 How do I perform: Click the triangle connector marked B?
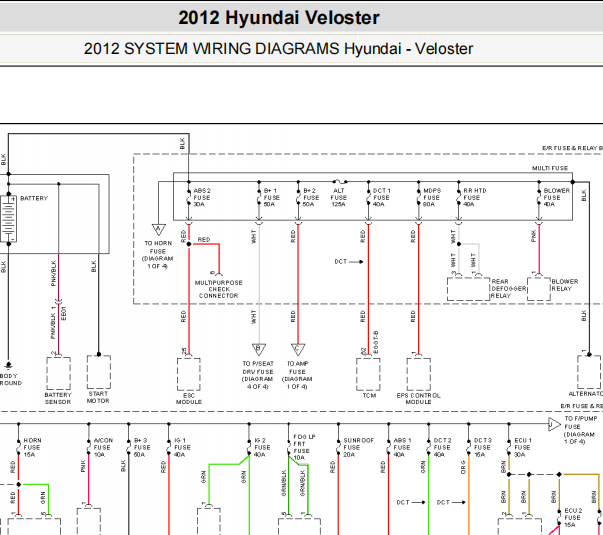pyautogui.click(x=258, y=349)
